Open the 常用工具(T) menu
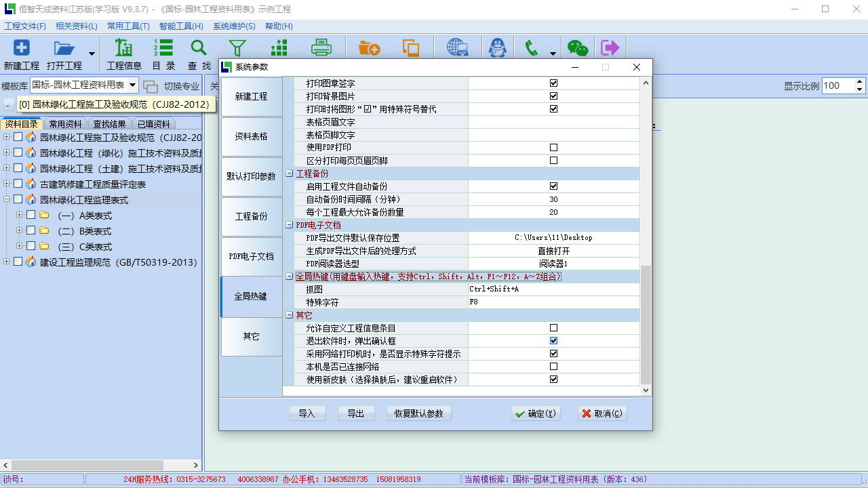 tap(127, 26)
